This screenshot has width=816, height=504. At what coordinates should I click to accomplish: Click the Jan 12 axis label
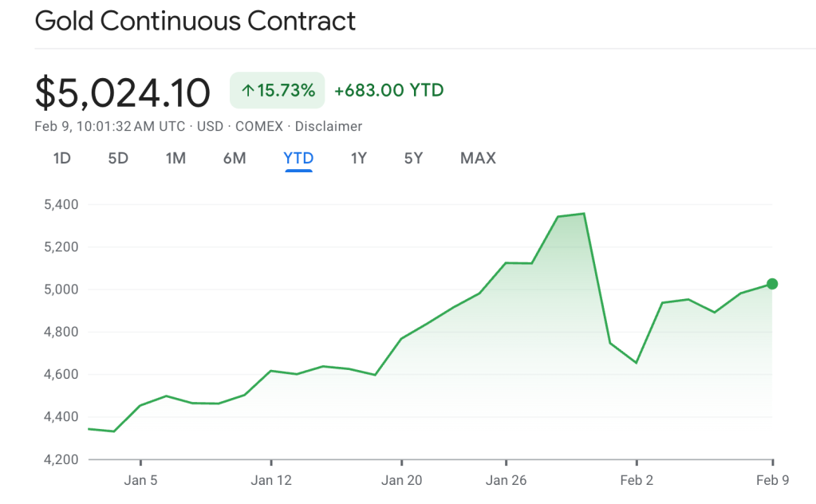[x=271, y=480]
